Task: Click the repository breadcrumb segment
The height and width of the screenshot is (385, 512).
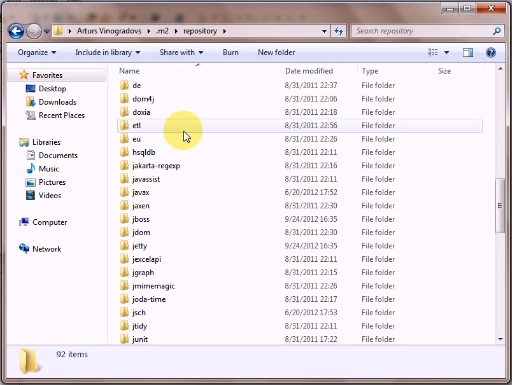Action: [200, 31]
